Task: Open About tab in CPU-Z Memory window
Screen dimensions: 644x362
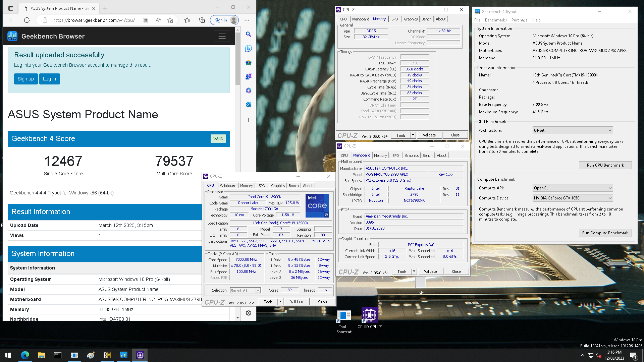Action: [x=440, y=19]
